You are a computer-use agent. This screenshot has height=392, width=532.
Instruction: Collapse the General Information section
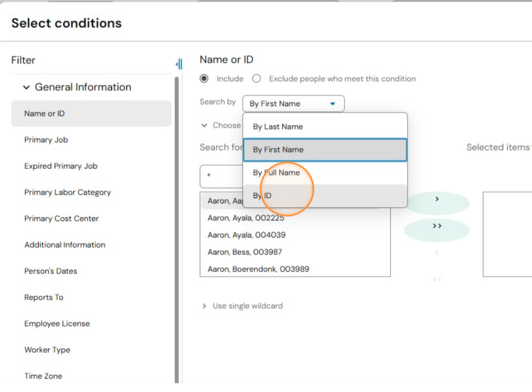point(26,87)
